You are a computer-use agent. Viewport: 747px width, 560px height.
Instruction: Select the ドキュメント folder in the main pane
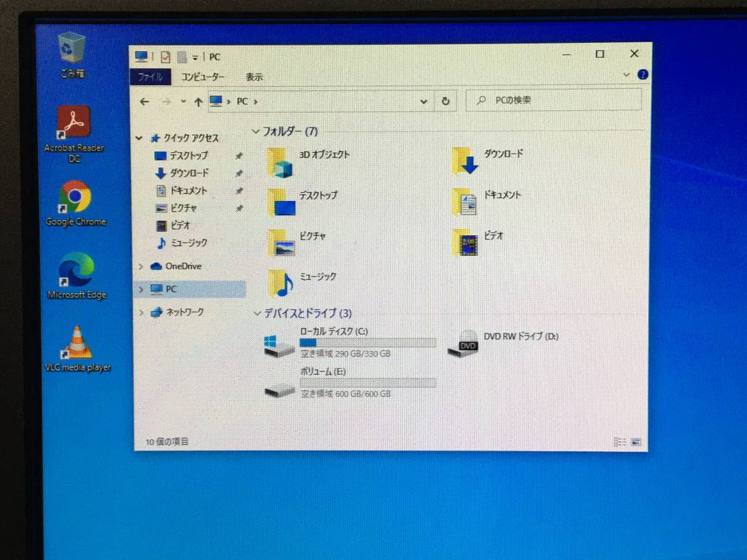tap(486, 202)
